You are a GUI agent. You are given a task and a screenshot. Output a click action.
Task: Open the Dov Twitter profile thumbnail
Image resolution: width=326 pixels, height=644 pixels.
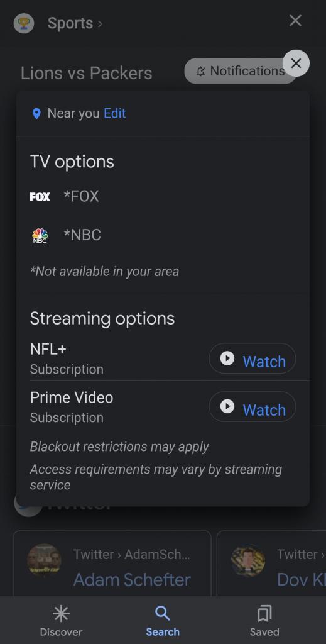(x=248, y=561)
